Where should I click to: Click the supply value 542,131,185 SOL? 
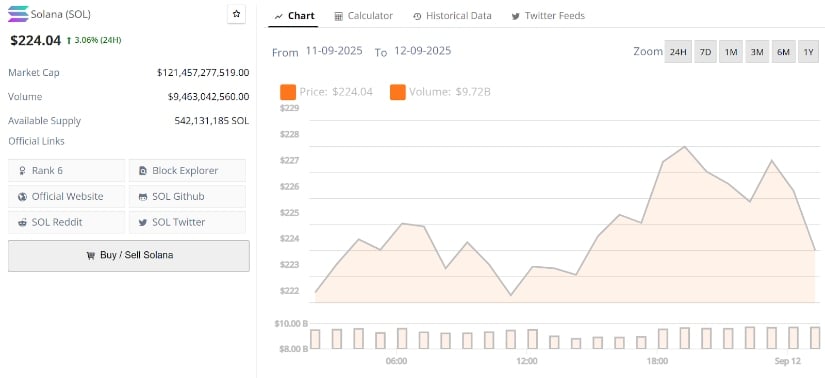pos(212,121)
